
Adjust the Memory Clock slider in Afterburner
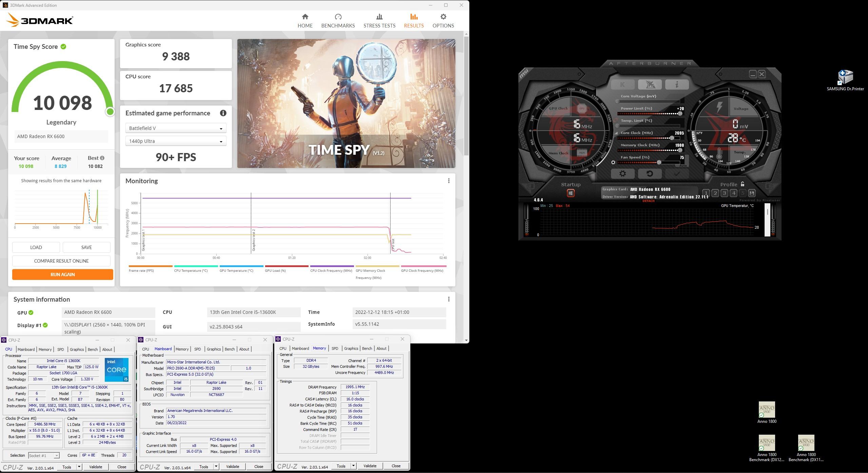click(x=650, y=150)
